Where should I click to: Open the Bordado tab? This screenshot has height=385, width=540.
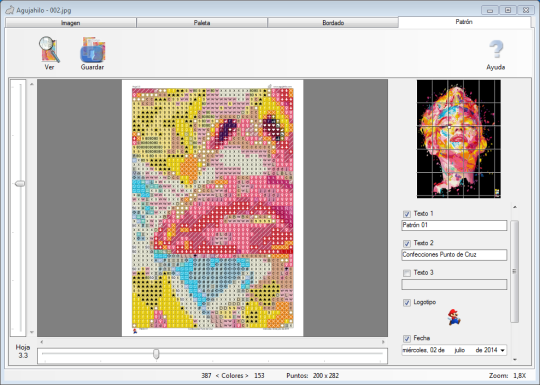coord(333,23)
